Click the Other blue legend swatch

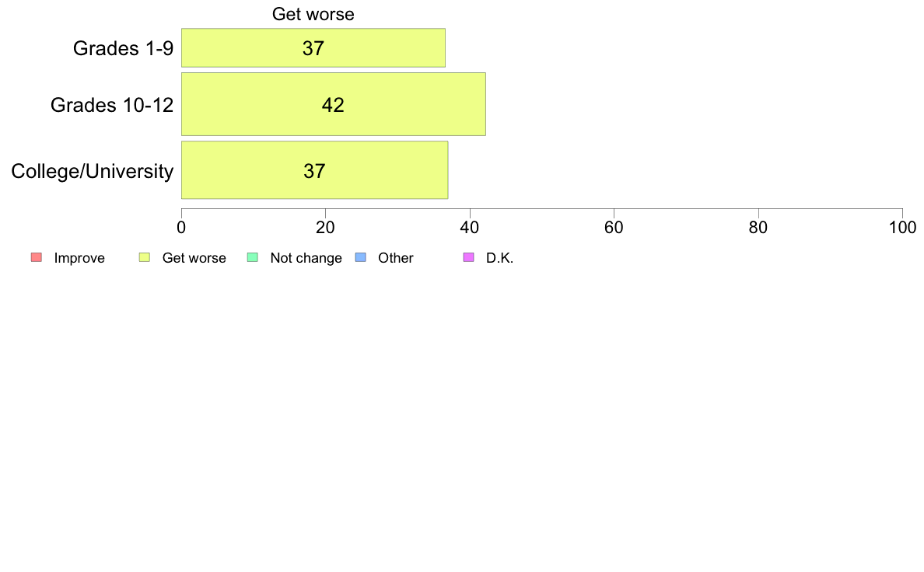(x=361, y=257)
